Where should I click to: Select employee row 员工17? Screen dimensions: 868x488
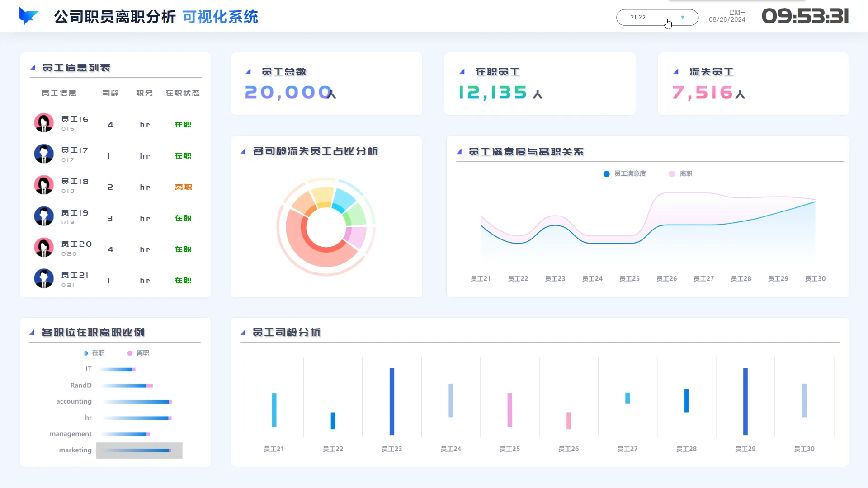click(115, 154)
